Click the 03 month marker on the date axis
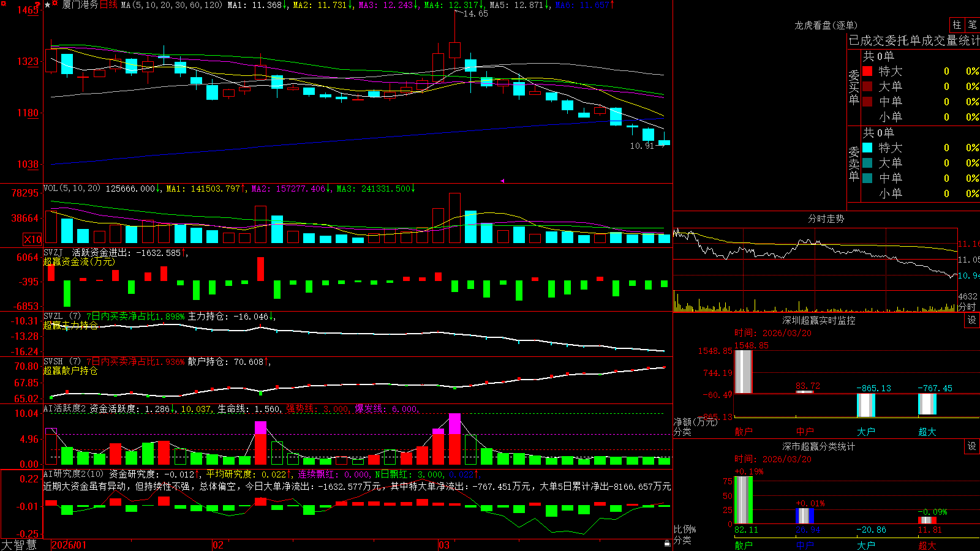The image size is (980, 551). [x=444, y=545]
